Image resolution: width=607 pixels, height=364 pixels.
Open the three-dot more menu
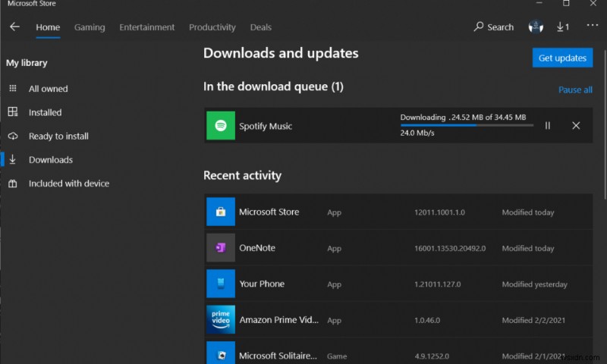[x=593, y=25]
